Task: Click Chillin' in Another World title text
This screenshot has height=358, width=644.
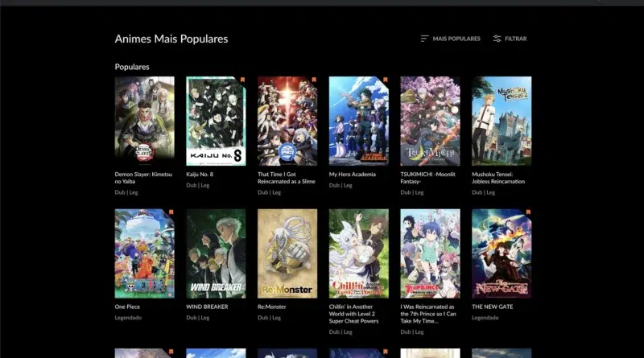Action: click(x=353, y=314)
